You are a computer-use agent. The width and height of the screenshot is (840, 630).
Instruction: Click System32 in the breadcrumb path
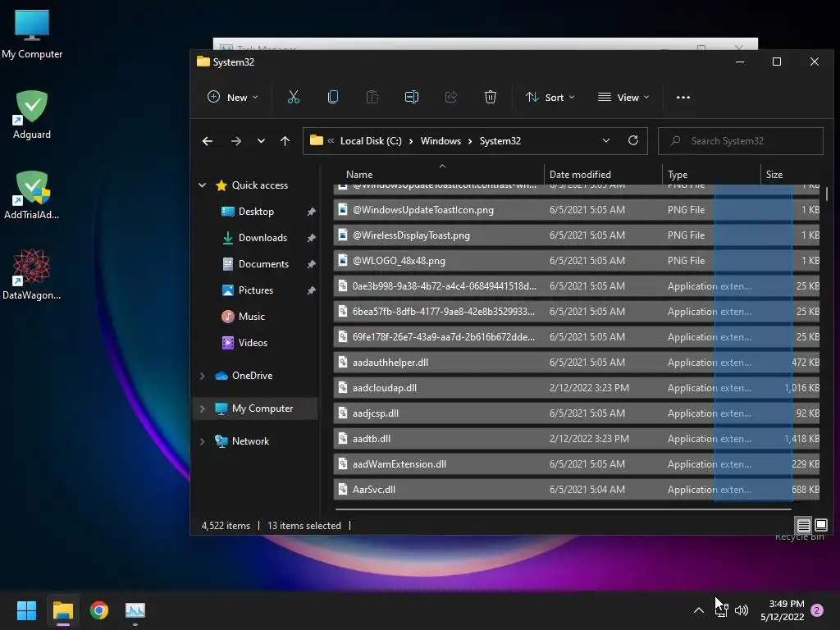(x=500, y=141)
